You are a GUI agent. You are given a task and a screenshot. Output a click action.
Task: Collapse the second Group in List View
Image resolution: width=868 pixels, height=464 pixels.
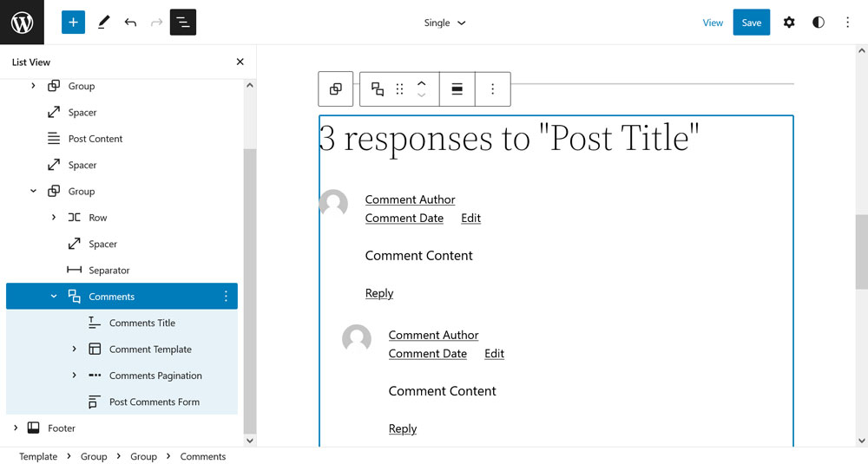33,191
